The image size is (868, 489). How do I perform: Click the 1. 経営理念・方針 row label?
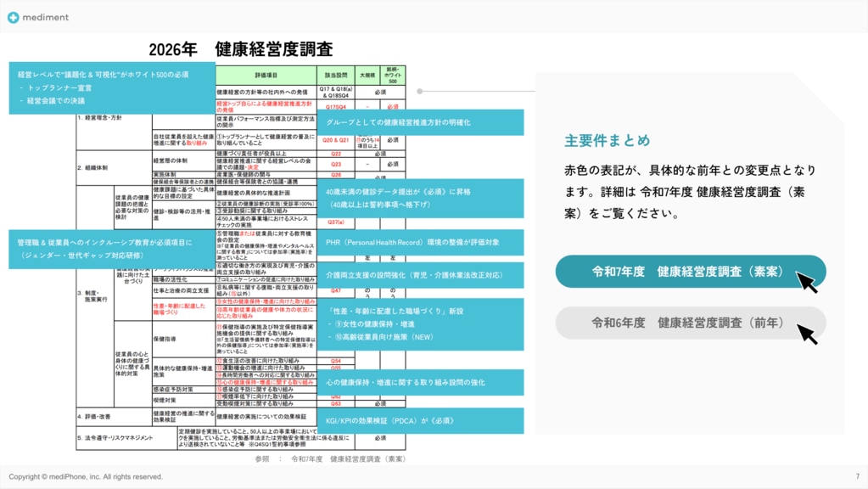point(99,118)
